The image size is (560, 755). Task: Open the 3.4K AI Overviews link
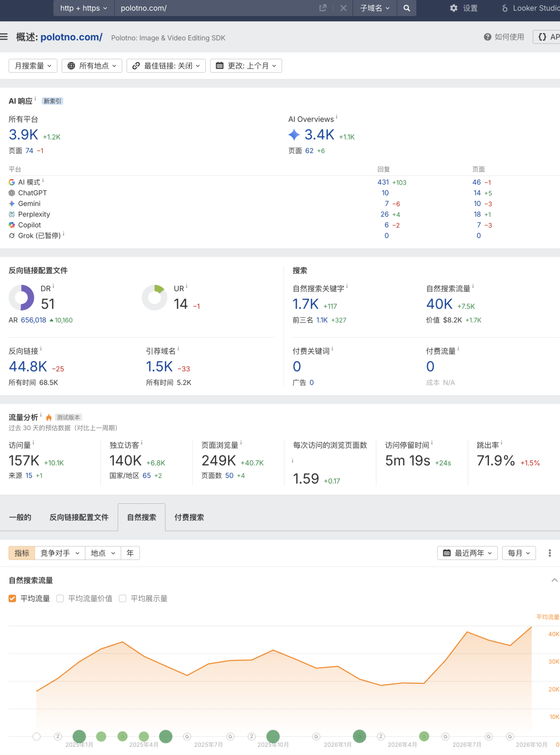pyautogui.click(x=319, y=135)
